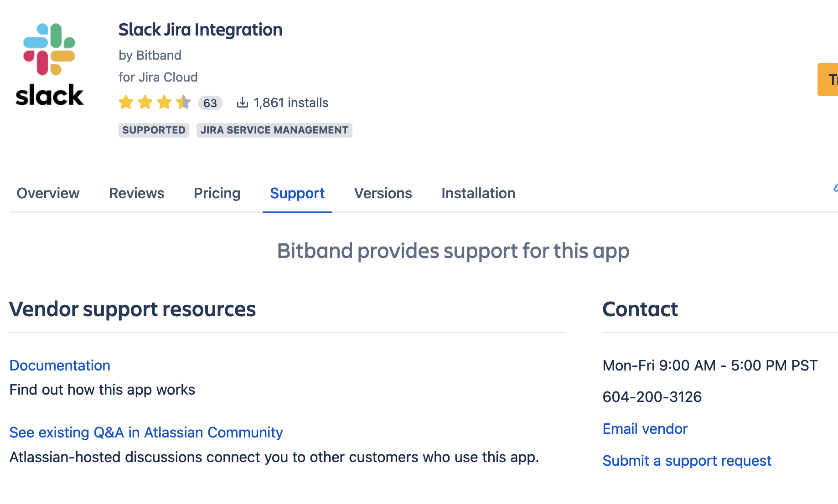The width and height of the screenshot is (838, 504).
Task: Open the Reviews tab
Action: (136, 193)
